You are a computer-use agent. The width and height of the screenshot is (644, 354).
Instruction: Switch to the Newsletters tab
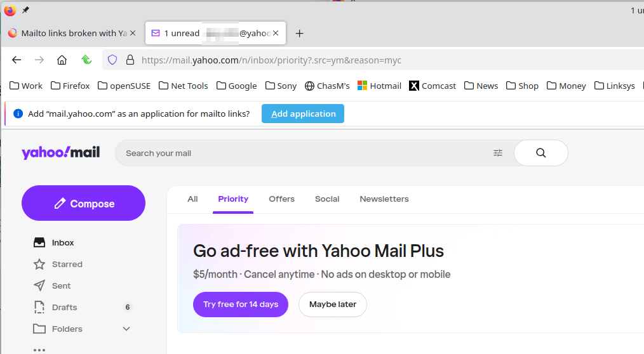(384, 199)
